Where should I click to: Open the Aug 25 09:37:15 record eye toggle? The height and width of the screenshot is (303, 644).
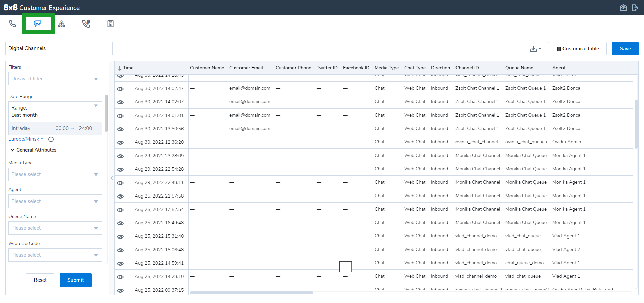(120, 290)
